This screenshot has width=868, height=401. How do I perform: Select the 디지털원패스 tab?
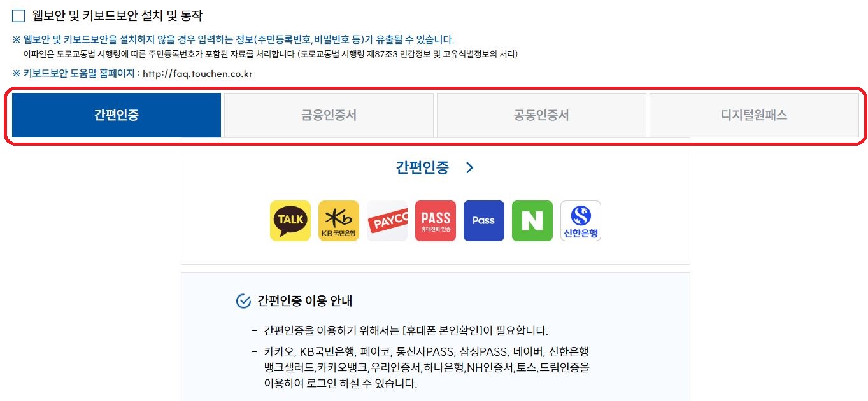[x=754, y=115]
